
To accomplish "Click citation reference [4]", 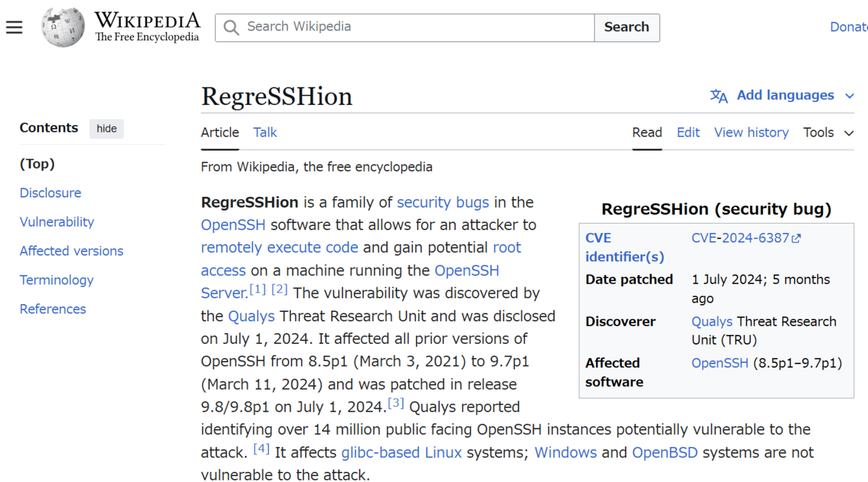I will tap(262, 449).
